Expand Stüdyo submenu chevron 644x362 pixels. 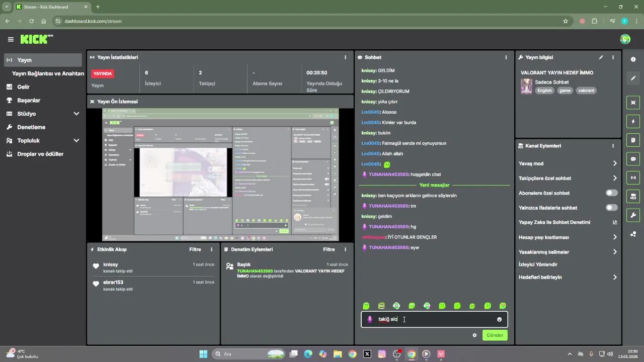(76, 114)
